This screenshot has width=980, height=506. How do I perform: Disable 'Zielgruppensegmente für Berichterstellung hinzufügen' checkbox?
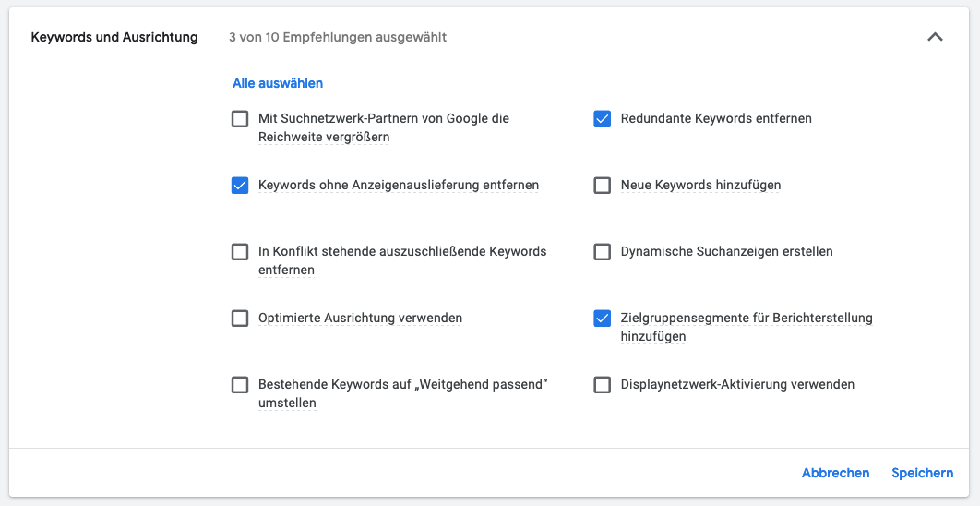[603, 319]
